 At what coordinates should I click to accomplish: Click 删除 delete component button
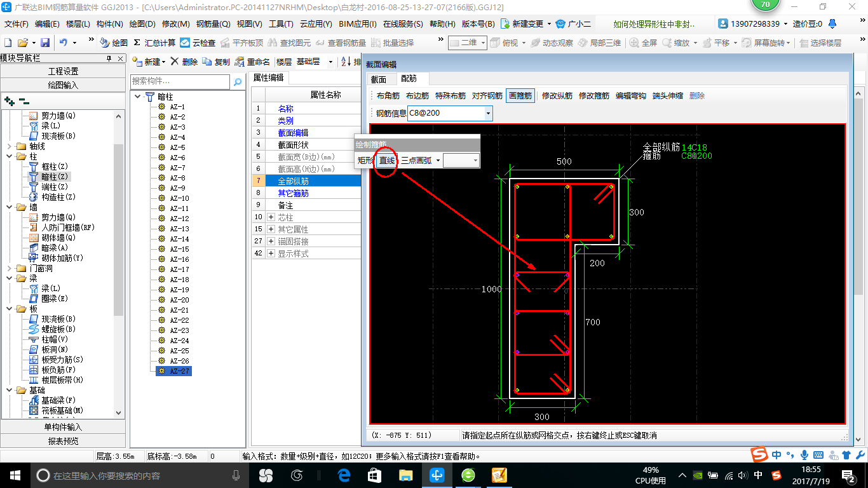pyautogui.click(x=184, y=62)
